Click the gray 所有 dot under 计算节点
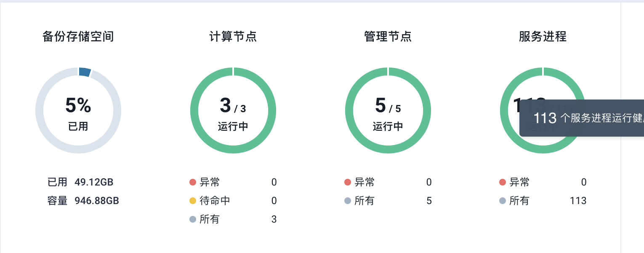Image resolution: width=644 pixels, height=253 pixels. coord(193,219)
